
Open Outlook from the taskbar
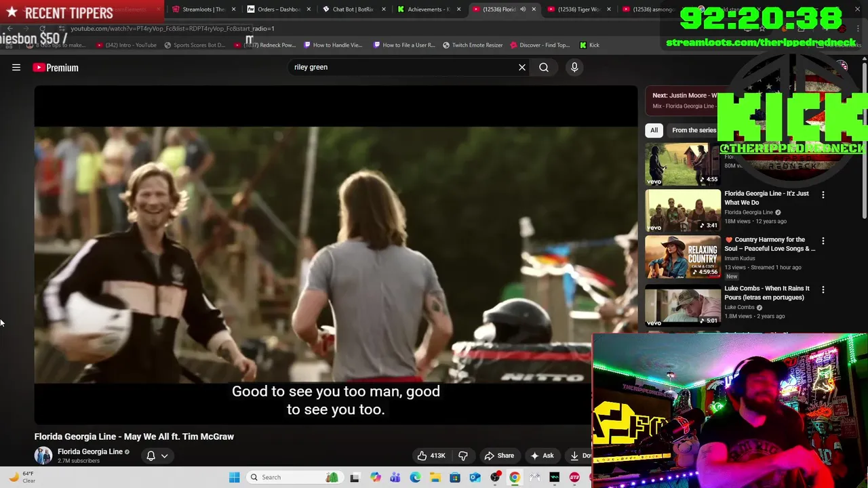475,477
